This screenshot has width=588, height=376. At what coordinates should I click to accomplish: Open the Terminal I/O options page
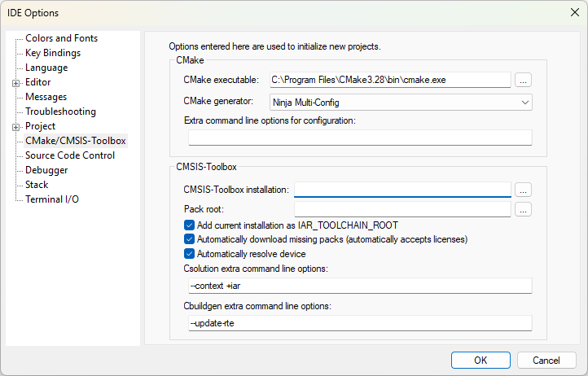click(x=51, y=199)
